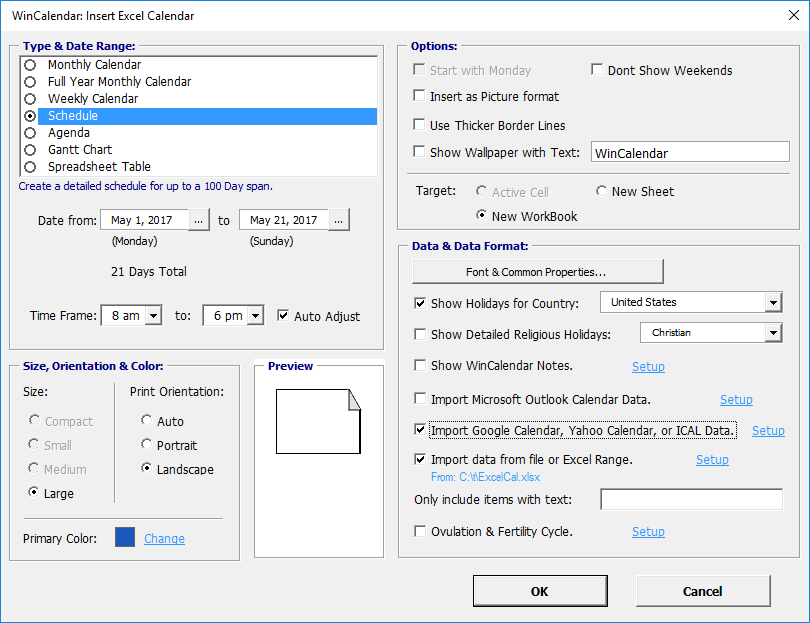Close the WinCalendar dialog window
Viewport: 810px width, 623px height.
tap(787, 16)
